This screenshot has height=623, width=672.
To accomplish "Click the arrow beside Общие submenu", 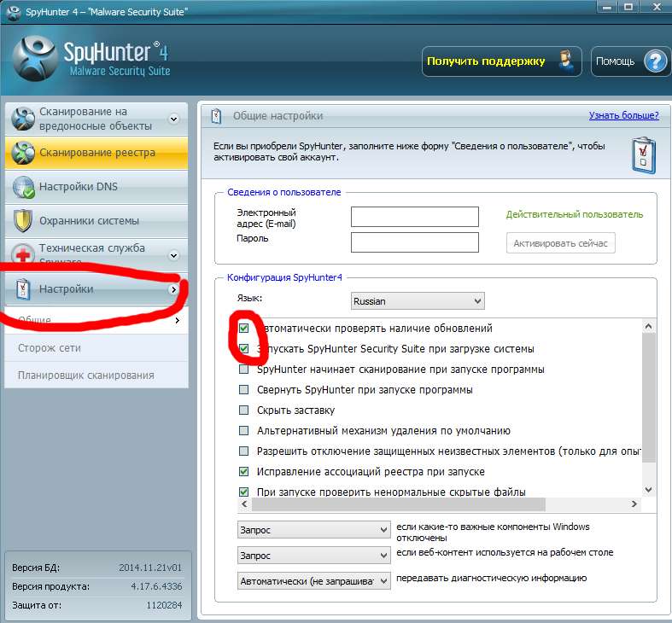I will pyautogui.click(x=178, y=321).
